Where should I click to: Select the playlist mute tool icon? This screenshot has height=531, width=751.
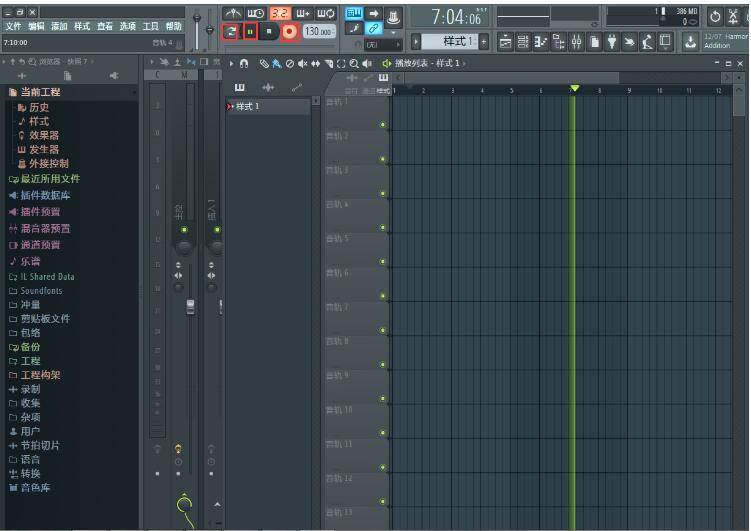[303, 63]
